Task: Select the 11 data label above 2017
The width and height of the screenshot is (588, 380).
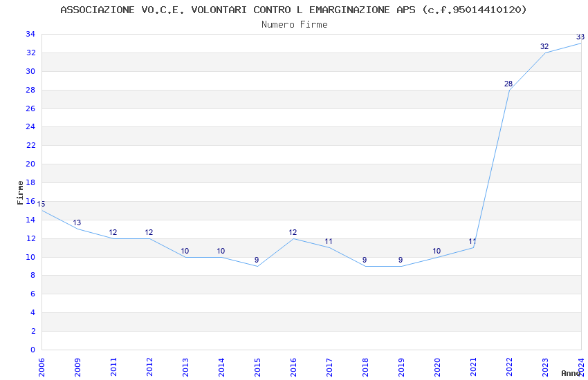Action: pyautogui.click(x=329, y=242)
